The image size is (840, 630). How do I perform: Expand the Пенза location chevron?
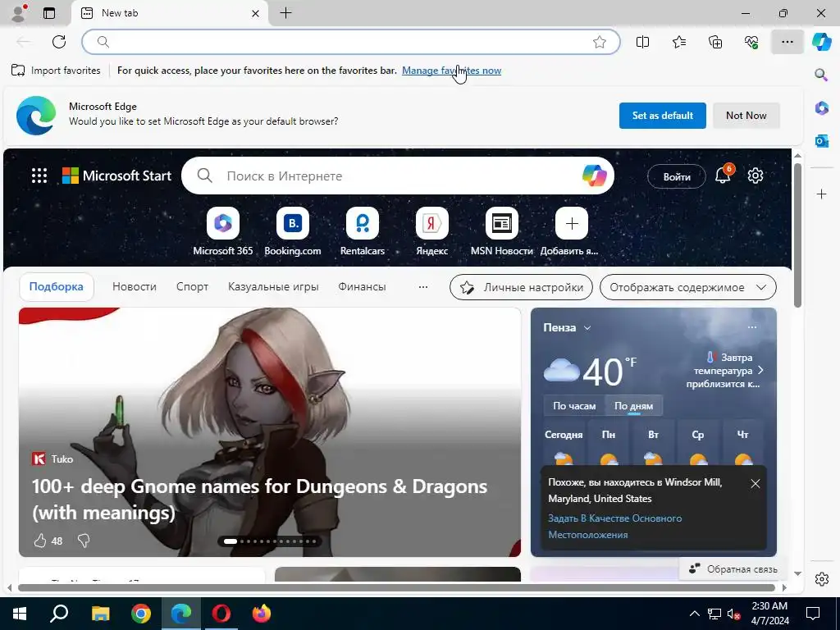coord(587,328)
